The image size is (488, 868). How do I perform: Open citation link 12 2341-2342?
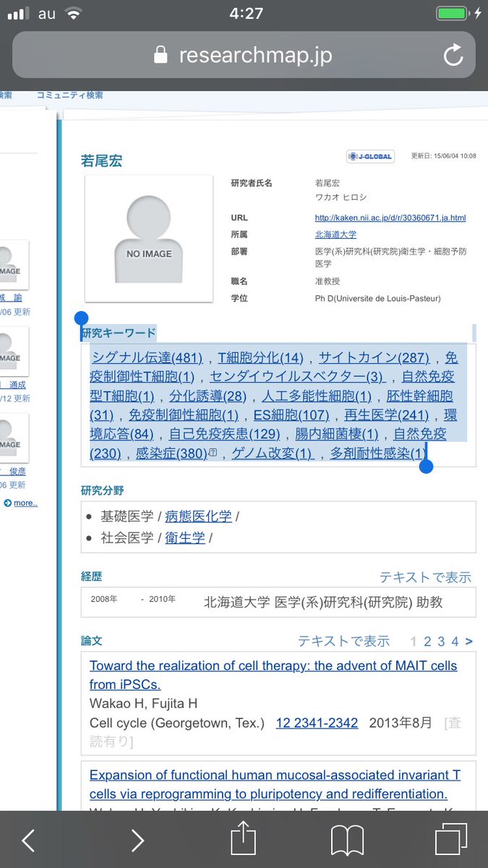[x=317, y=723]
